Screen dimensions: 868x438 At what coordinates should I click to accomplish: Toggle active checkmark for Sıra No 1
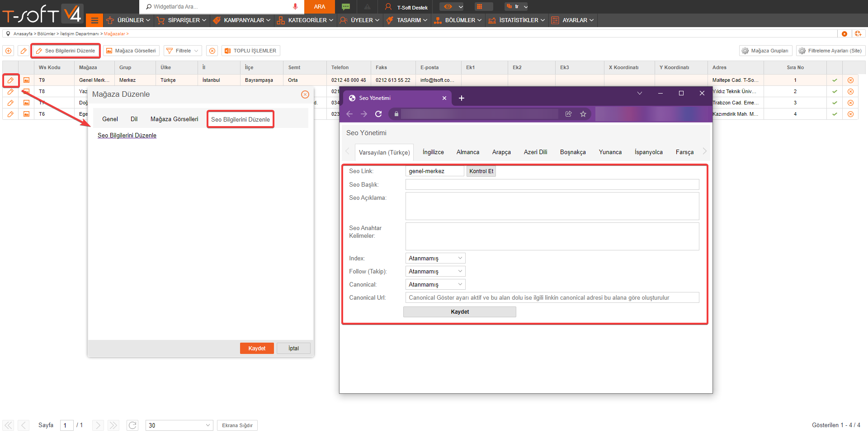click(x=835, y=80)
